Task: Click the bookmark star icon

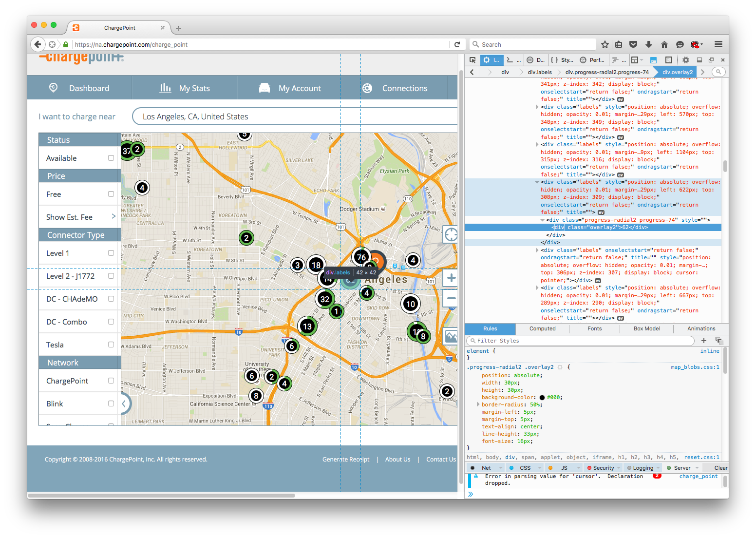Action: pyautogui.click(x=605, y=44)
